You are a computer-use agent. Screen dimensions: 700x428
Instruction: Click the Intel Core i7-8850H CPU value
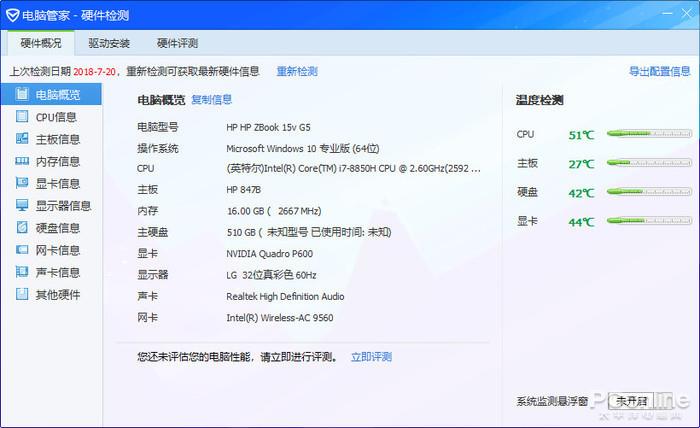(354, 169)
